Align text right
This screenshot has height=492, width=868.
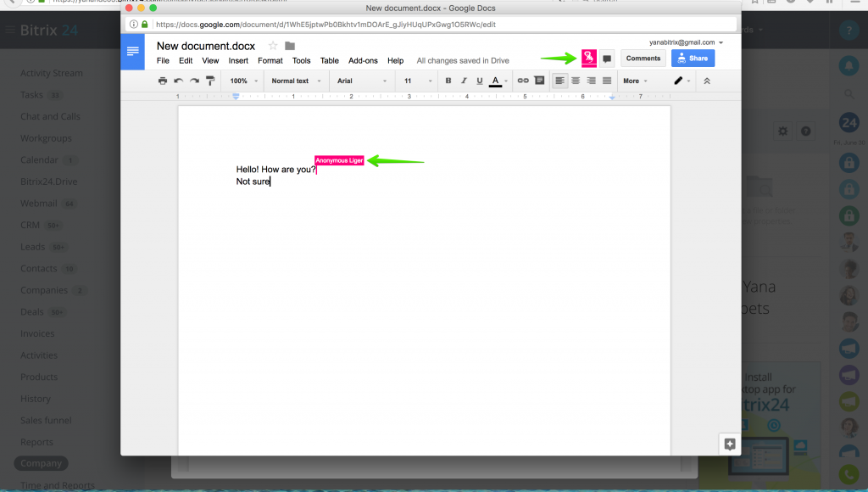coord(591,81)
